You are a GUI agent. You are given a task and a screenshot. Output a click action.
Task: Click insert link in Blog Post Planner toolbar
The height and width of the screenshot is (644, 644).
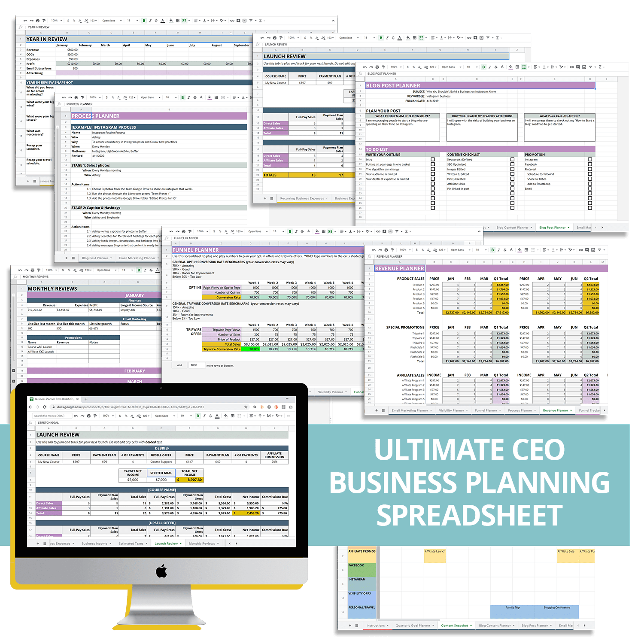[571, 67]
